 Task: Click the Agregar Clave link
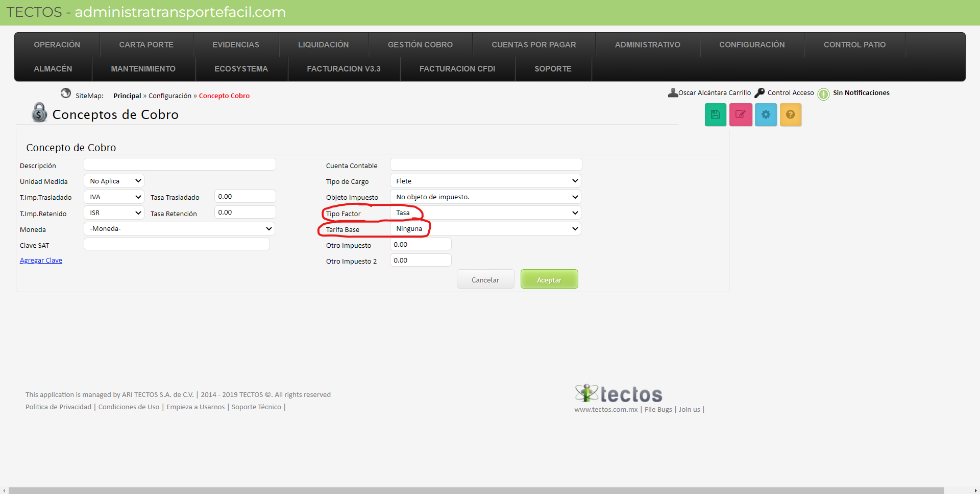click(41, 261)
